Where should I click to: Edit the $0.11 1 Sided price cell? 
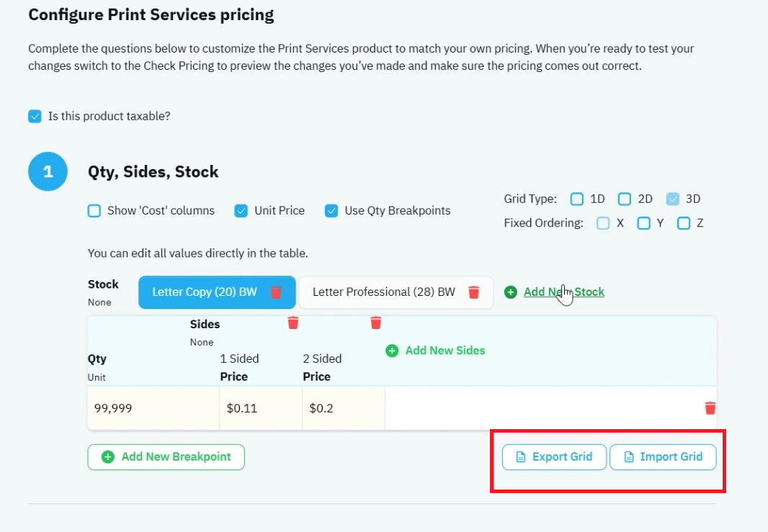click(x=261, y=408)
